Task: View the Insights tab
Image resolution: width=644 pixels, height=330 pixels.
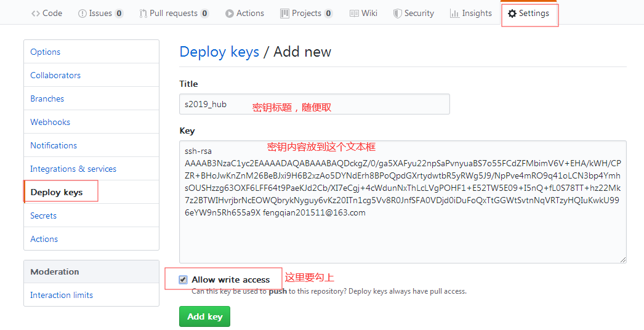Action: [x=471, y=13]
